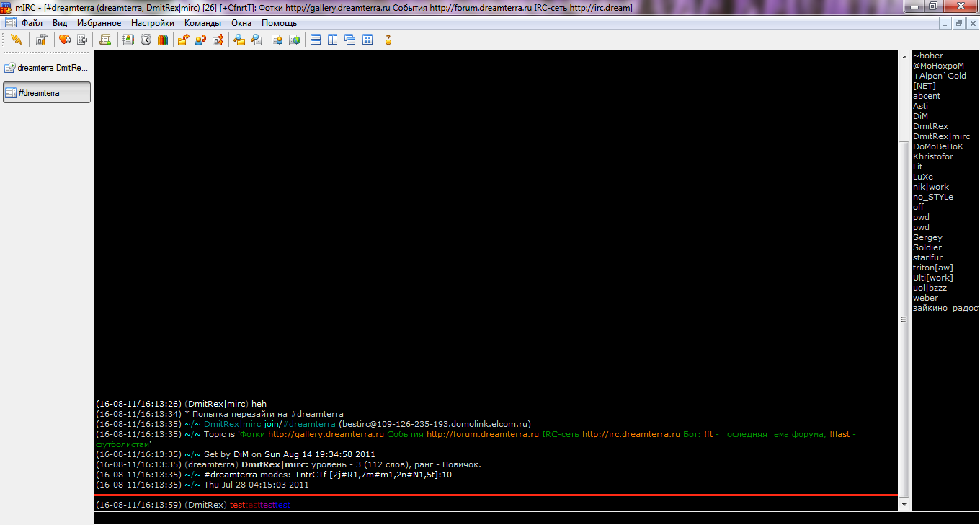Click the Фотки link in the topic
Viewport: 980px width, 525px height.
[252, 434]
